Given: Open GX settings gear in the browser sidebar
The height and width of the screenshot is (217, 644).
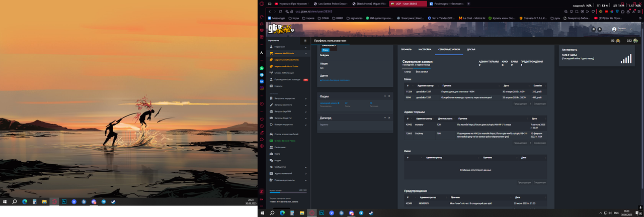Looking at the screenshot, I should [262, 146].
